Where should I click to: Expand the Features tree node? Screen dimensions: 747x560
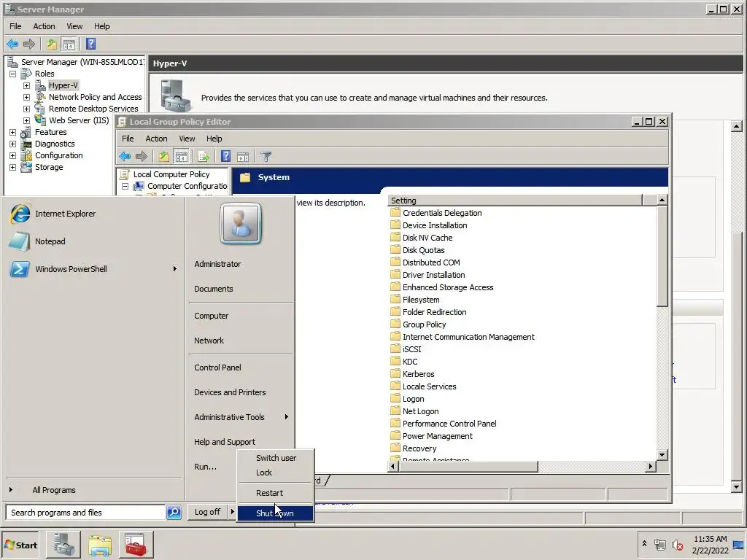13,133
